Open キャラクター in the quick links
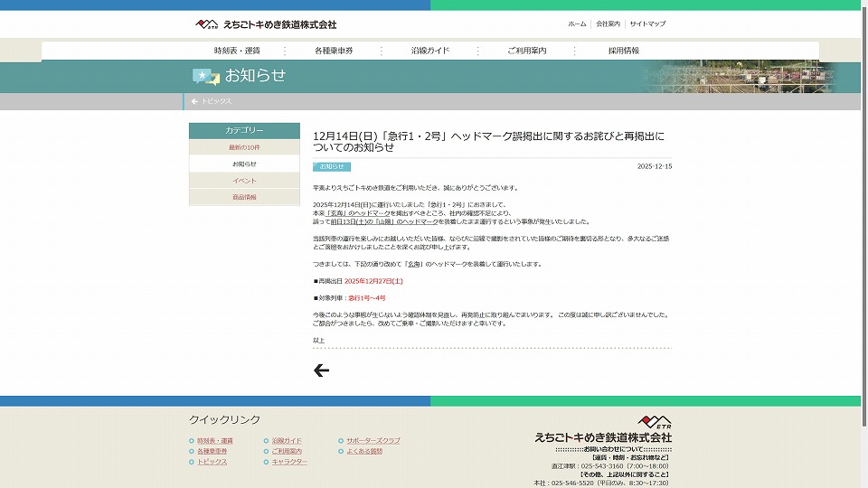Image resolution: width=868 pixels, height=488 pixels. [289, 462]
